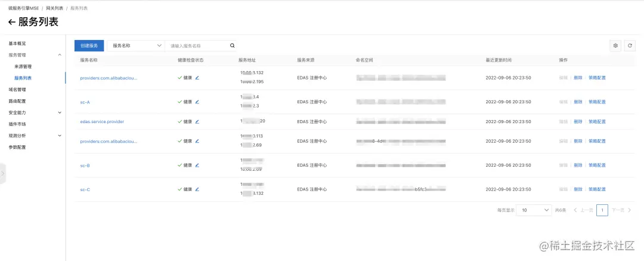
Task: Click 删除 for sc-B row
Action: [x=578, y=165]
